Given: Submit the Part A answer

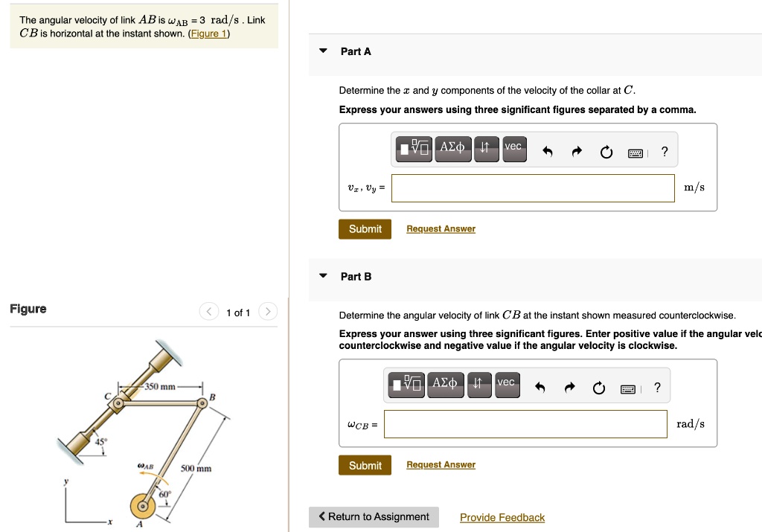Looking at the screenshot, I should click(365, 229).
